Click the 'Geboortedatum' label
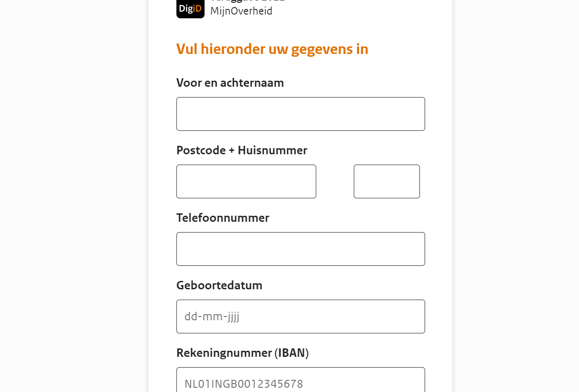579x392 pixels. [219, 286]
